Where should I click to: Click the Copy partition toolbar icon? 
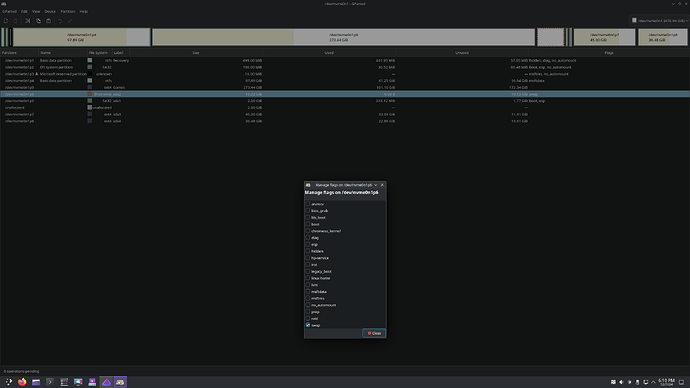click(38, 21)
